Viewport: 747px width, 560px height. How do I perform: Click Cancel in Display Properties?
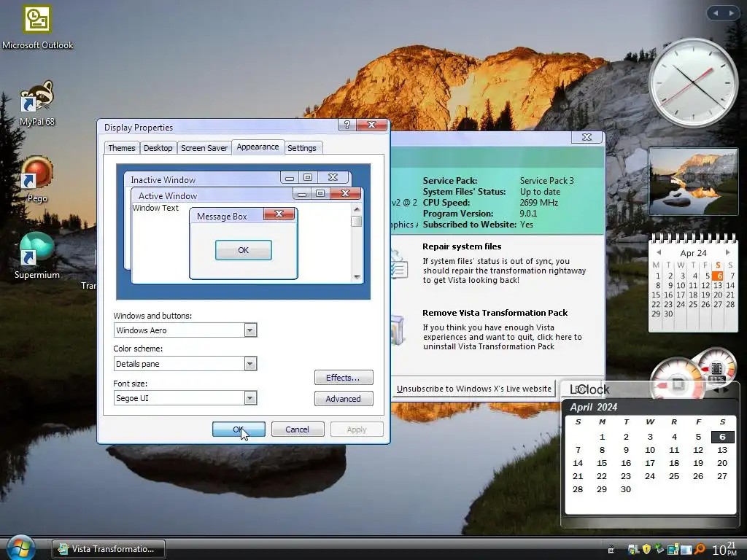(x=298, y=429)
